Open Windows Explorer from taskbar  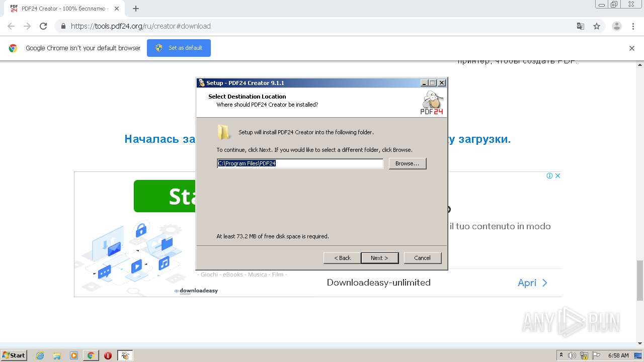pos(57,355)
